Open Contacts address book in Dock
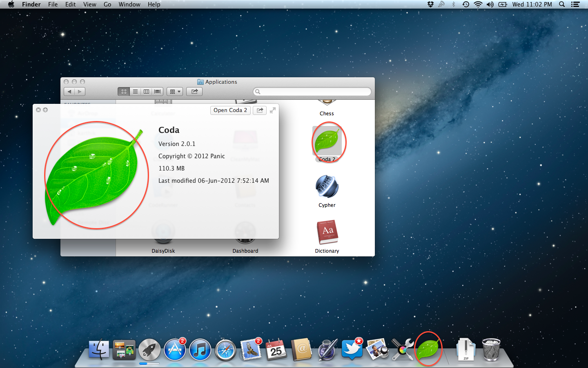Viewport: 588px width, 368px height. coord(301,350)
